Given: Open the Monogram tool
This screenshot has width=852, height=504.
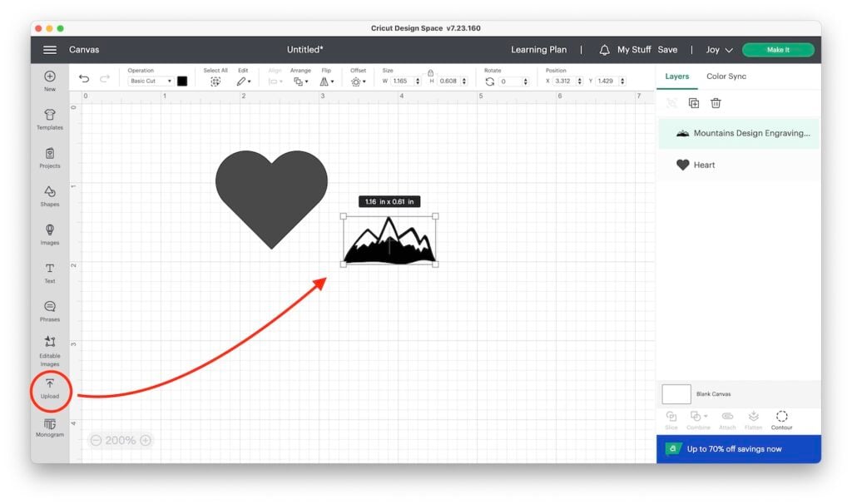Looking at the screenshot, I should click(x=49, y=427).
